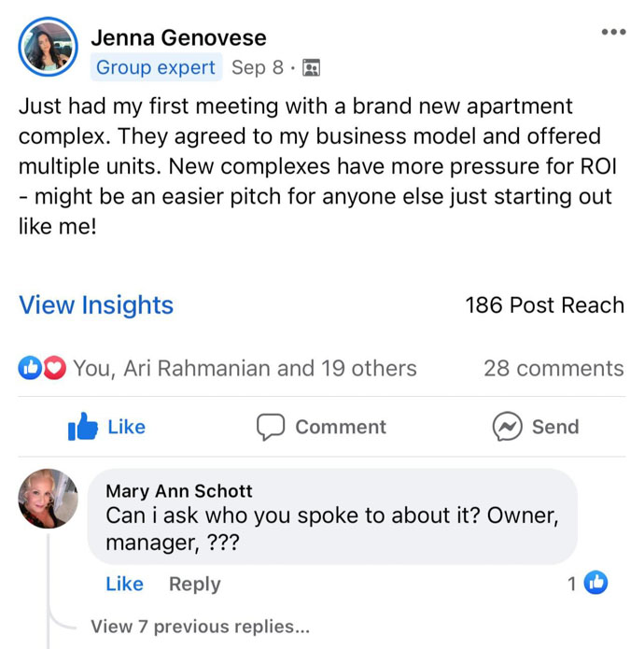The image size is (644, 649).
Task: Click Mary Ann Schott's name
Action: (179, 491)
